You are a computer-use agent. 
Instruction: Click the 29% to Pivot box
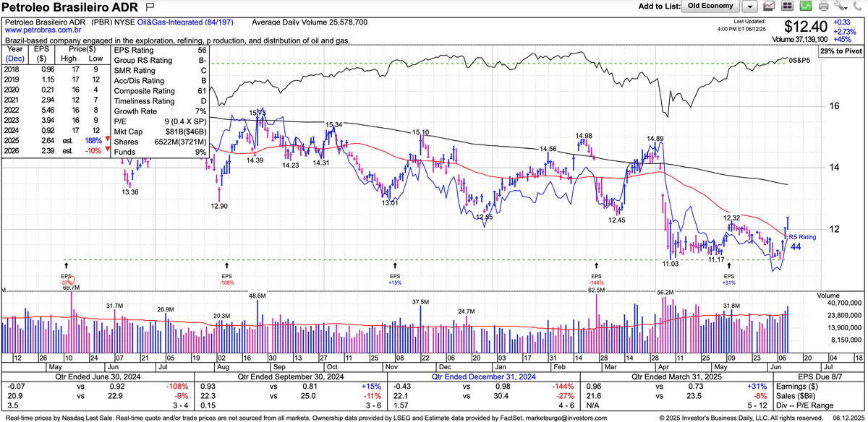click(842, 52)
